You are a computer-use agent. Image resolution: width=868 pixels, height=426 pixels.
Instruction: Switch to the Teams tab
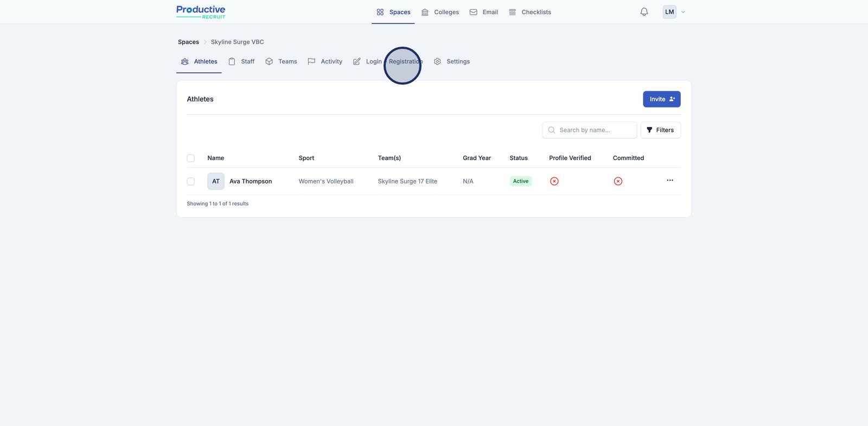(x=281, y=61)
